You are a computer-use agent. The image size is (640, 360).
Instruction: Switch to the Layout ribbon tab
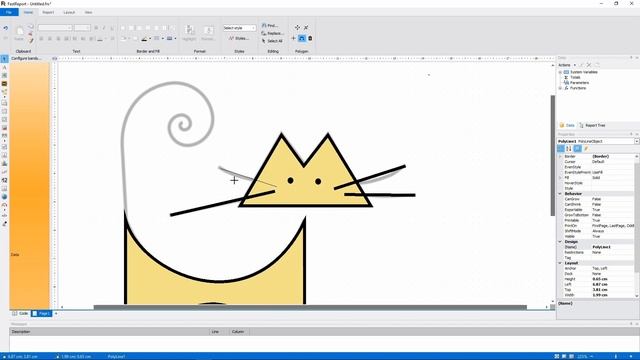69,12
